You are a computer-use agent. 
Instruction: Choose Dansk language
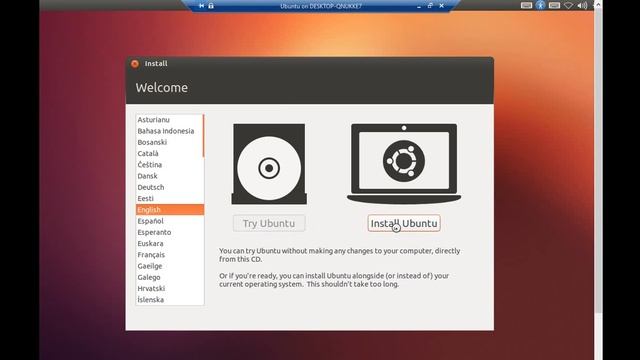click(x=169, y=176)
